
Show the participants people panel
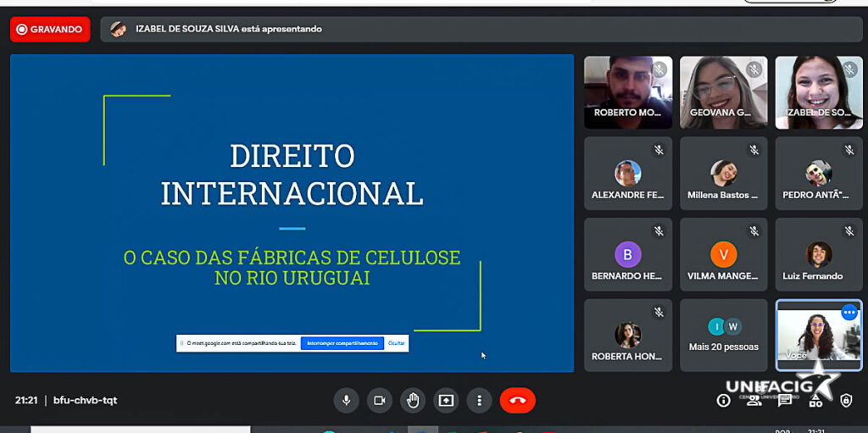[754, 401]
